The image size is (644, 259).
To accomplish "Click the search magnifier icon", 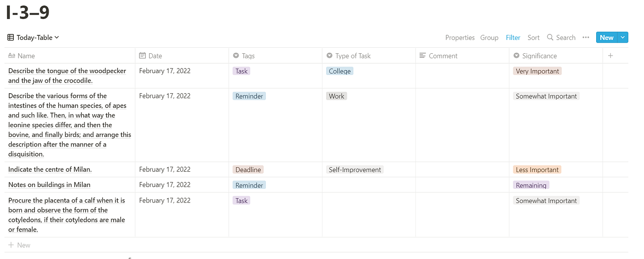I will 550,38.
